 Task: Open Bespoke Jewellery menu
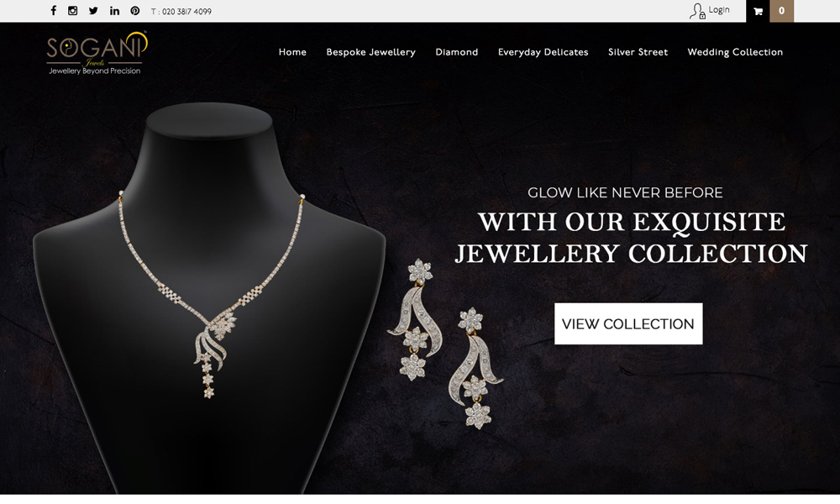point(370,52)
